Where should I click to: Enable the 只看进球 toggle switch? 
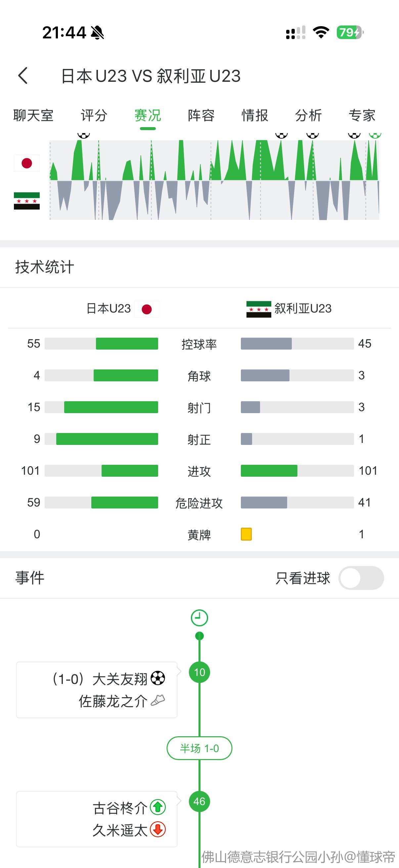pyautogui.click(x=361, y=578)
